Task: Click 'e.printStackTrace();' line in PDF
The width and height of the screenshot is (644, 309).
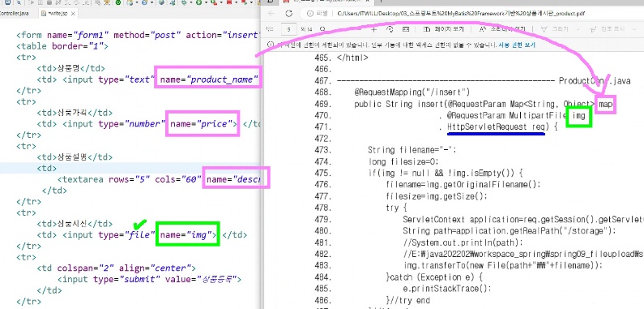Action: coord(447,289)
